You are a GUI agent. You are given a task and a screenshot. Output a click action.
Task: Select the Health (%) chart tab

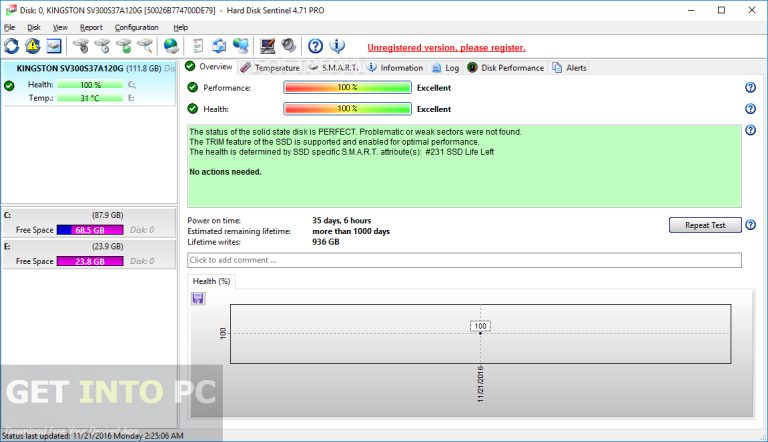pyautogui.click(x=211, y=281)
